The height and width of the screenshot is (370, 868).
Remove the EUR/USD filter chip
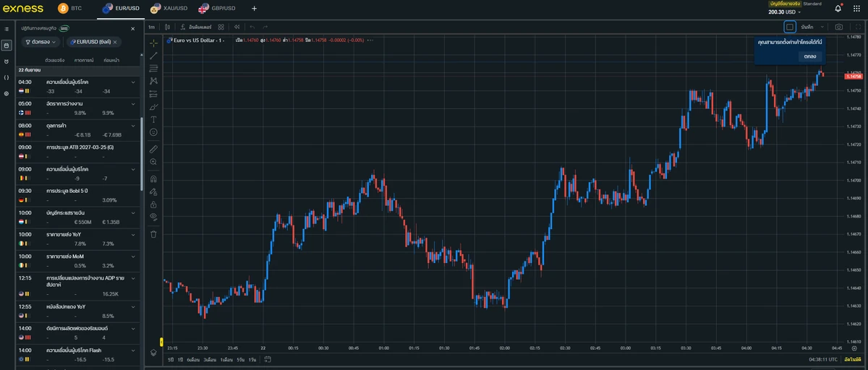[x=114, y=42]
